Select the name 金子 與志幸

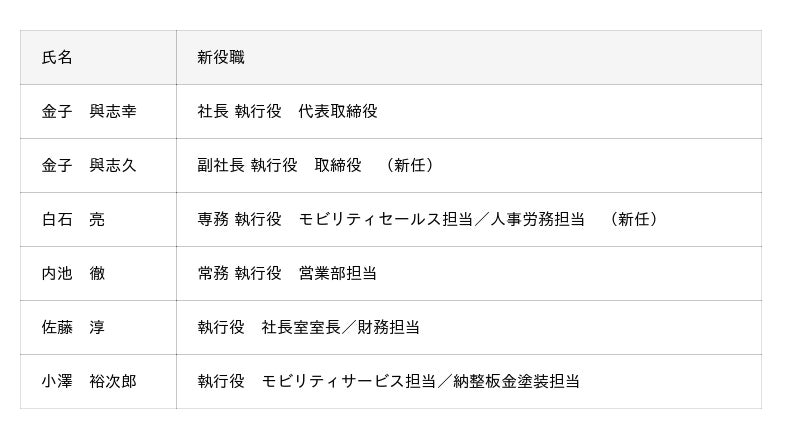pyautogui.click(x=89, y=112)
